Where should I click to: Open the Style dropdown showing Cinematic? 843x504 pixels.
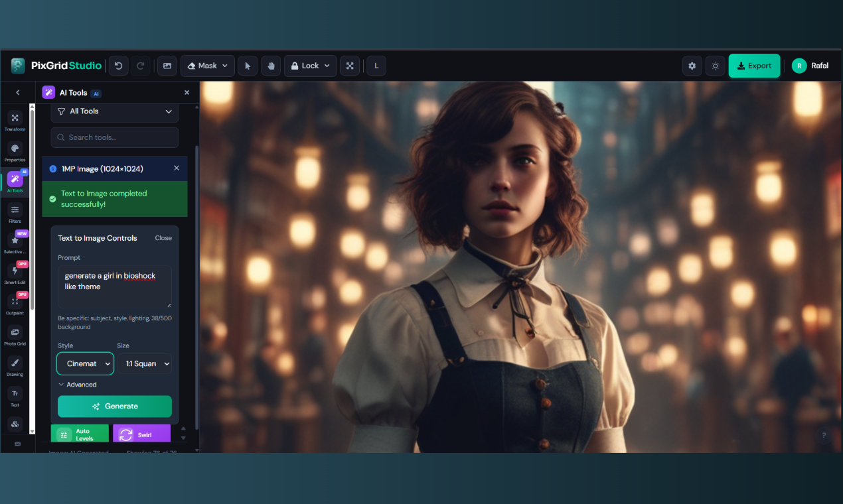coord(85,363)
